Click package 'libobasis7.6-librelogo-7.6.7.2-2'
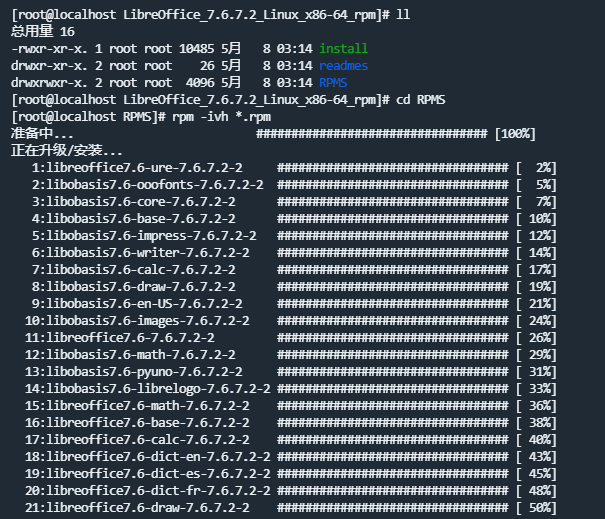This screenshot has width=605, height=519. pyautogui.click(x=158, y=388)
